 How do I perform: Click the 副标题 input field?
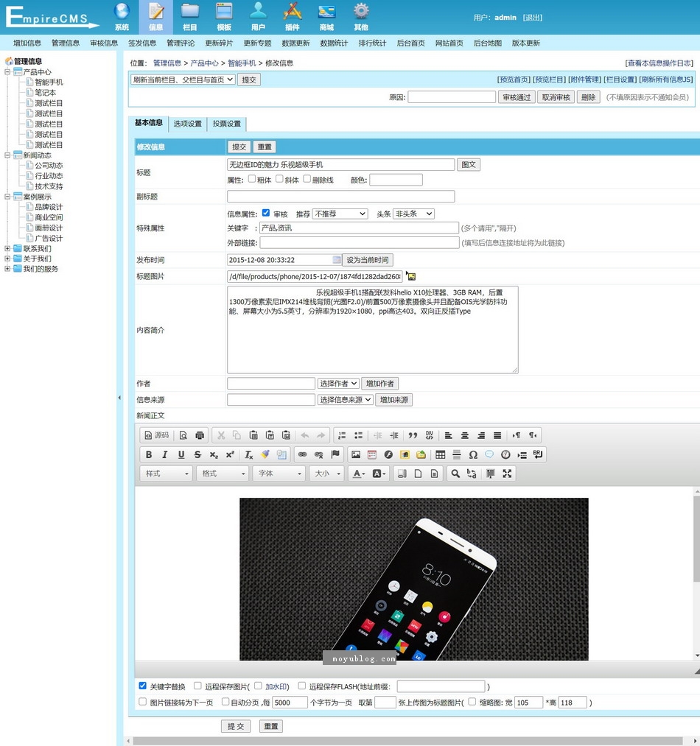point(341,196)
